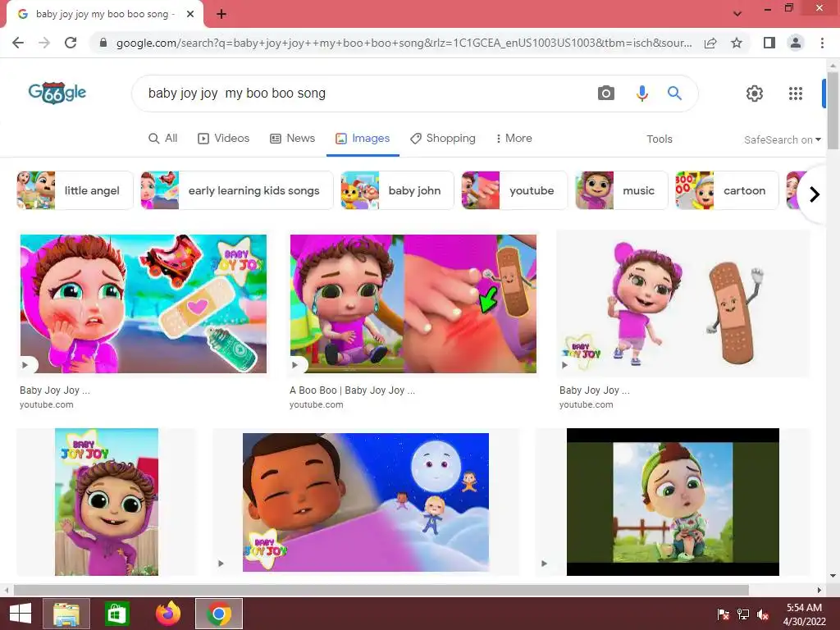Click the network icon in system tray
This screenshot has height=630, width=840.
[x=743, y=614]
